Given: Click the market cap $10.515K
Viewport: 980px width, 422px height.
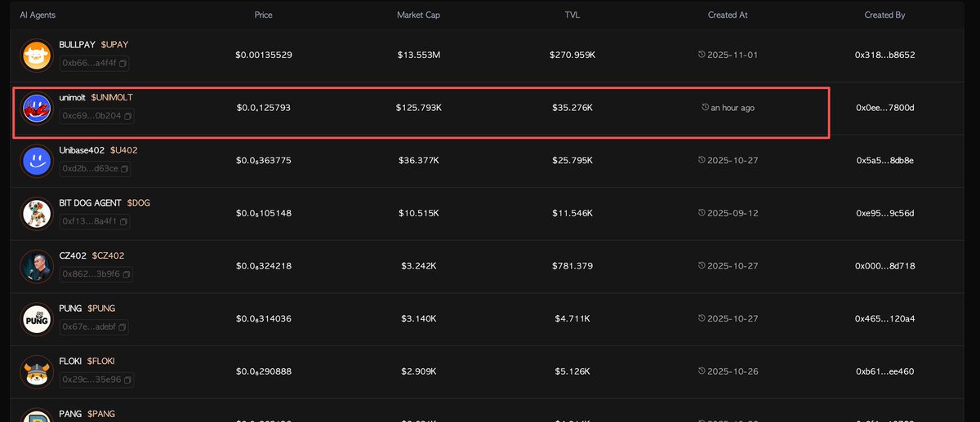Looking at the screenshot, I should point(418,213).
